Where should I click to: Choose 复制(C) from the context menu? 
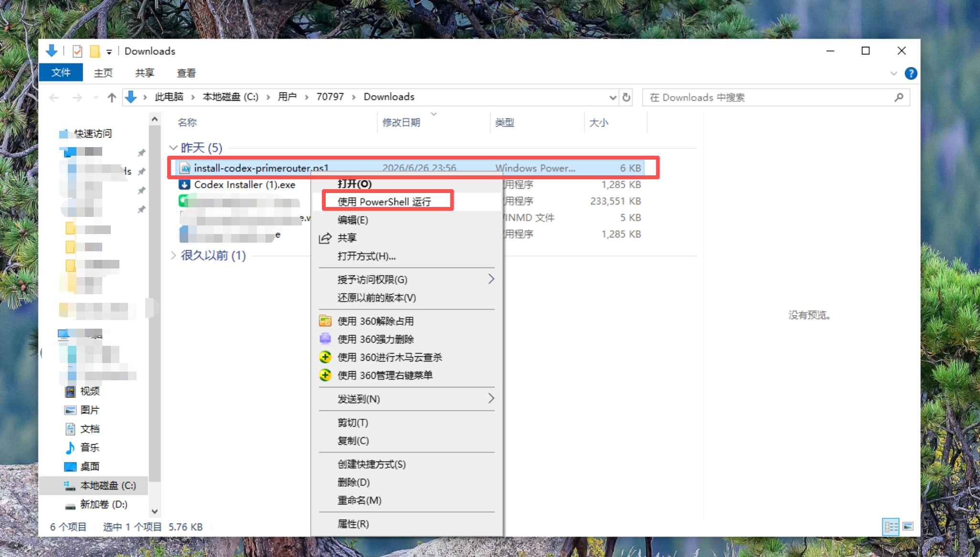(407, 440)
